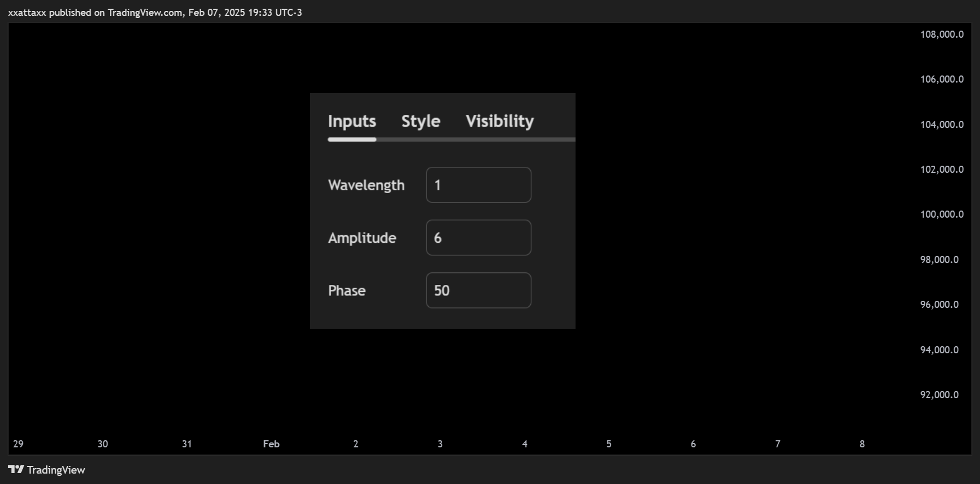Click the TradingView wordmark at bottom left

coord(56,470)
